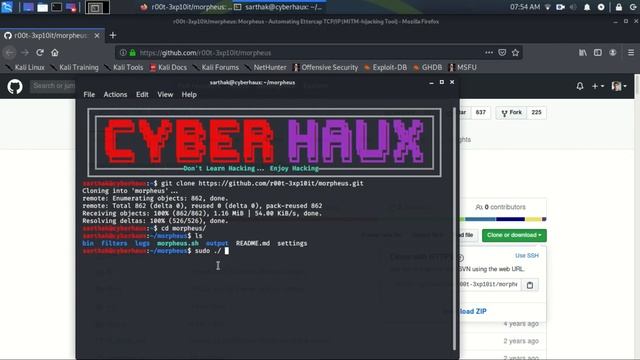Viewport: 640px width, 360px height.
Task: Click the network status tray icon
Action: click(x=548, y=7)
